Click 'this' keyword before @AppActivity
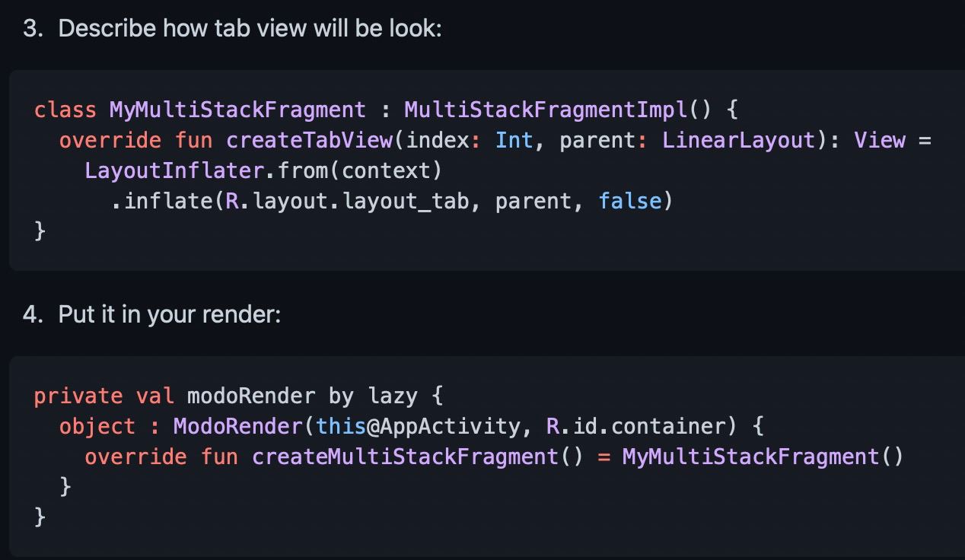965x560 pixels. [341, 426]
